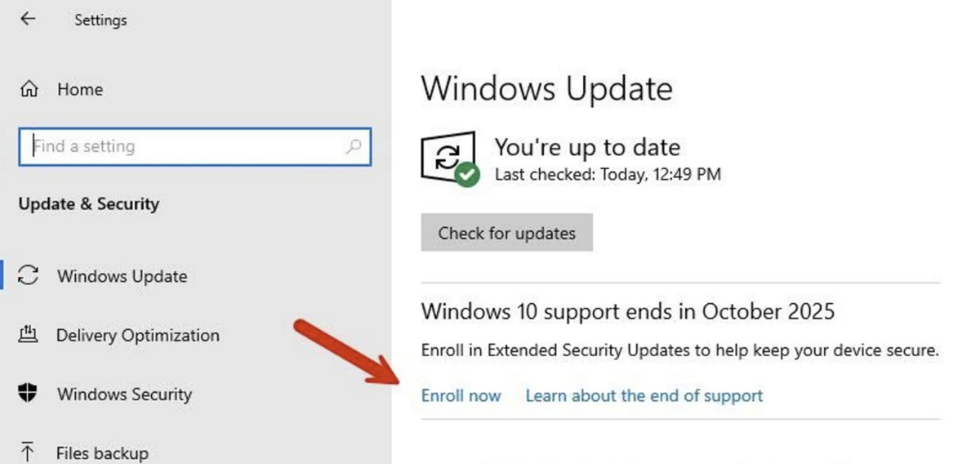Screen dimensions: 980x464
Task: Open Delivery Optimization from the sidebar text
Action: click(x=137, y=335)
